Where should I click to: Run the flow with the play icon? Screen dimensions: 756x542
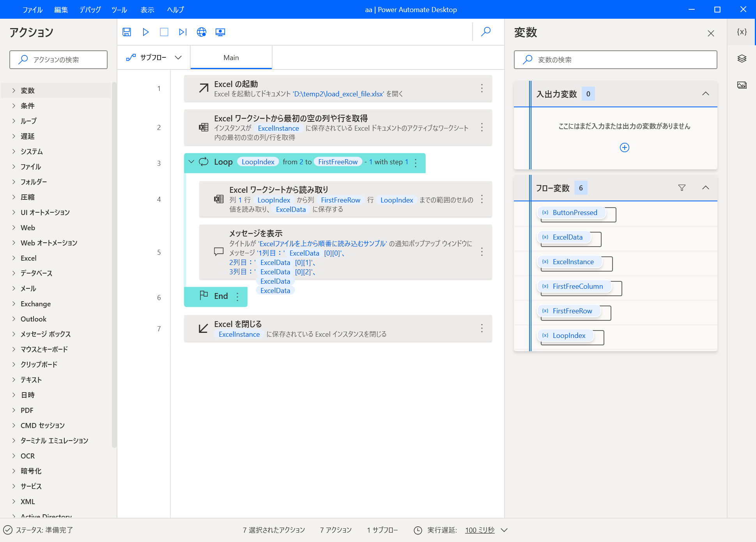[146, 32]
